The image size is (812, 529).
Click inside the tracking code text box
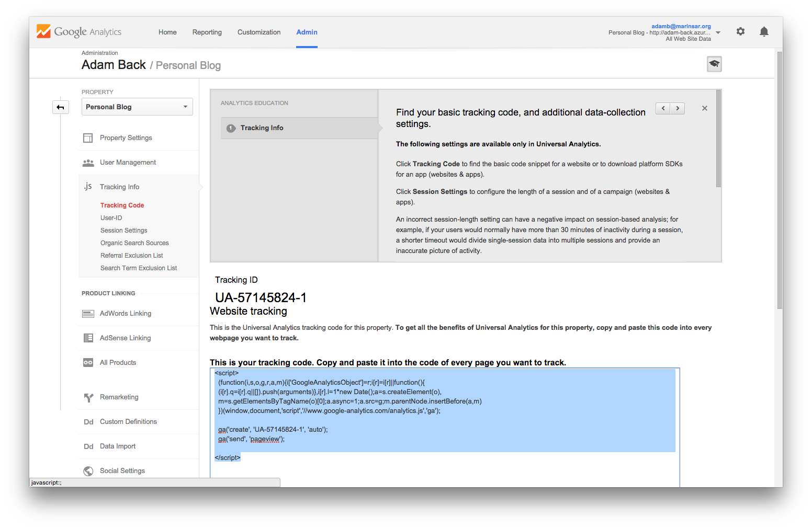(445, 428)
